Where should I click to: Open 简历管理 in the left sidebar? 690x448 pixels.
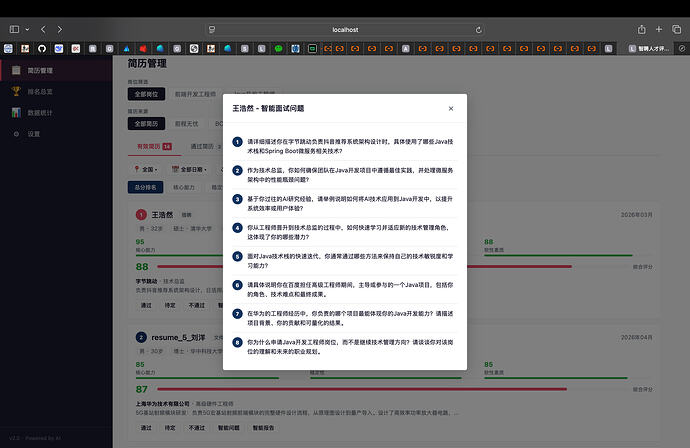[56, 70]
